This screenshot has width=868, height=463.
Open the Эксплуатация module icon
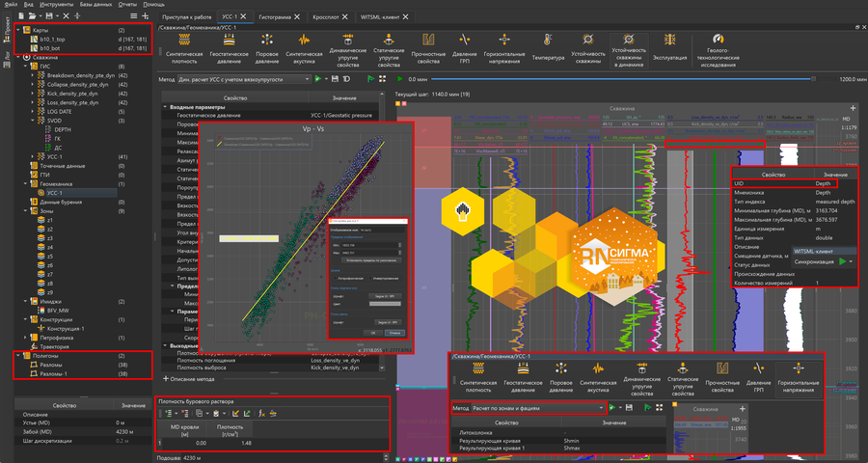click(669, 41)
